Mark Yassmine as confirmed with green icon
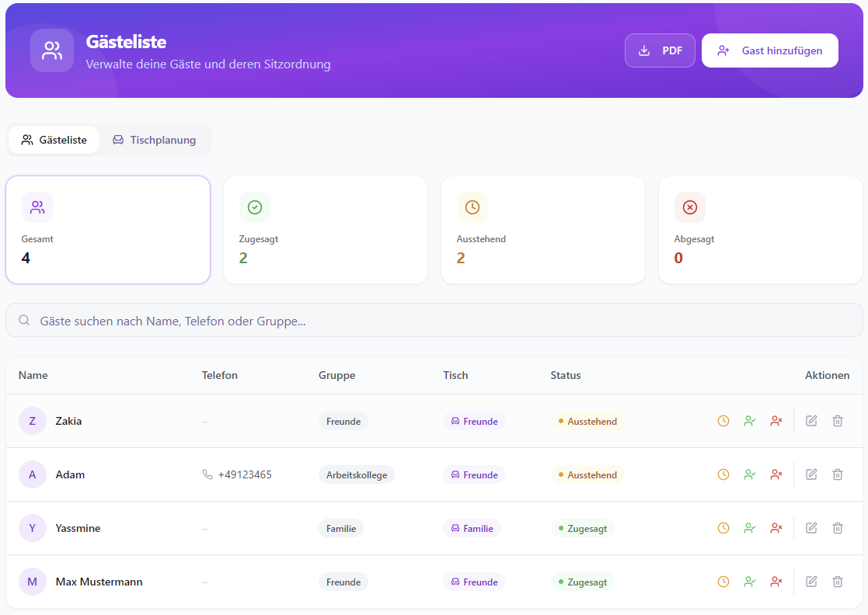The height and width of the screenshot is (615, 868). click(750, 528)
